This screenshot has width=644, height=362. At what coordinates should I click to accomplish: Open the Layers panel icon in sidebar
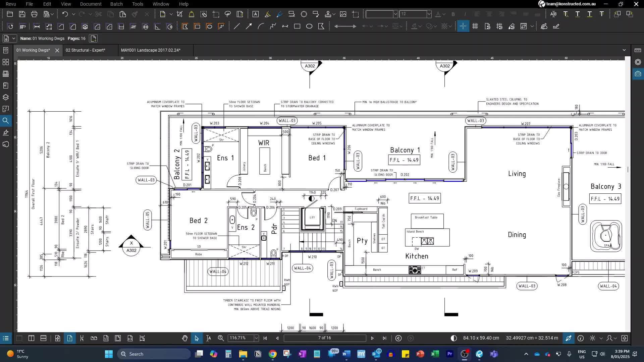tap(6, 97)
